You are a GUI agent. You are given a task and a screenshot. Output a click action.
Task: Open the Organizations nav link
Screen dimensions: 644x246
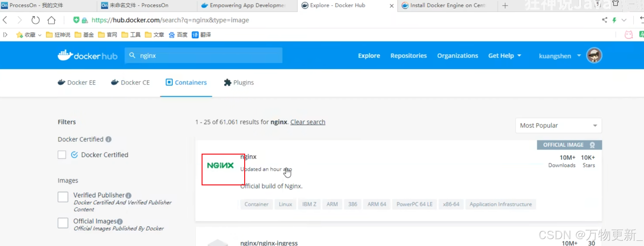tap(458, 56)
